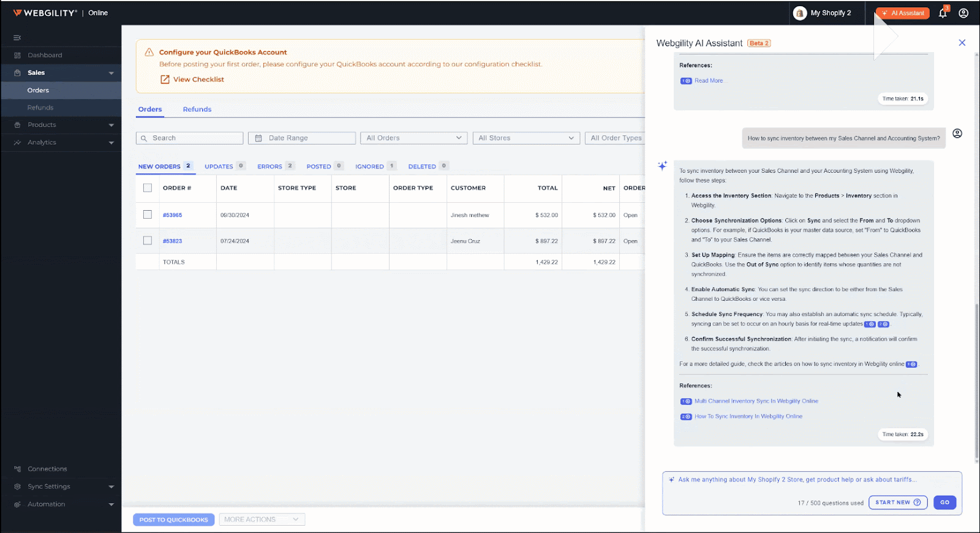Viewport: 980px width, 533px height.
Task: Select the New Orders tab
Action: pyautogui.click(x=165, y=167)
